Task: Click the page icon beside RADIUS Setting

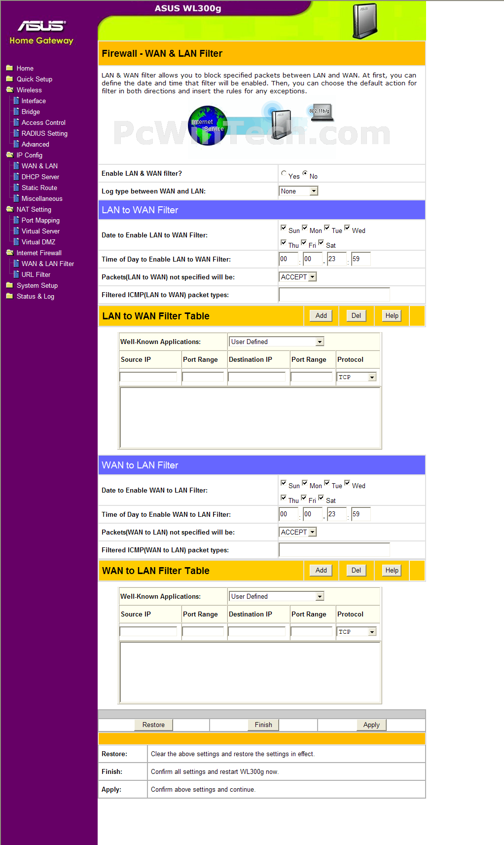Action: point(16,133)
